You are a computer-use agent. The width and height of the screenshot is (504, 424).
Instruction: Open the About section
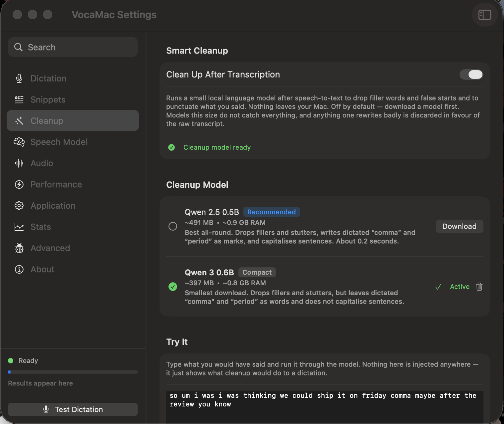73,269
